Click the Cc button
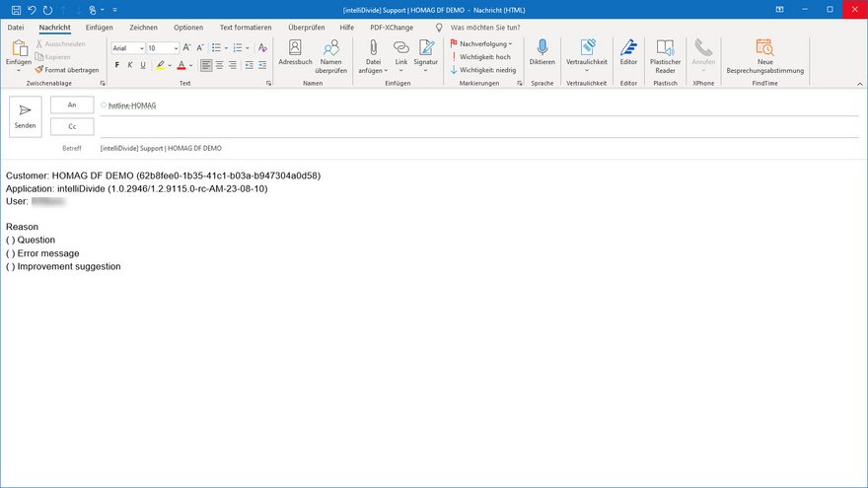This screenshot has height=488, width=868. click(72, 126)
